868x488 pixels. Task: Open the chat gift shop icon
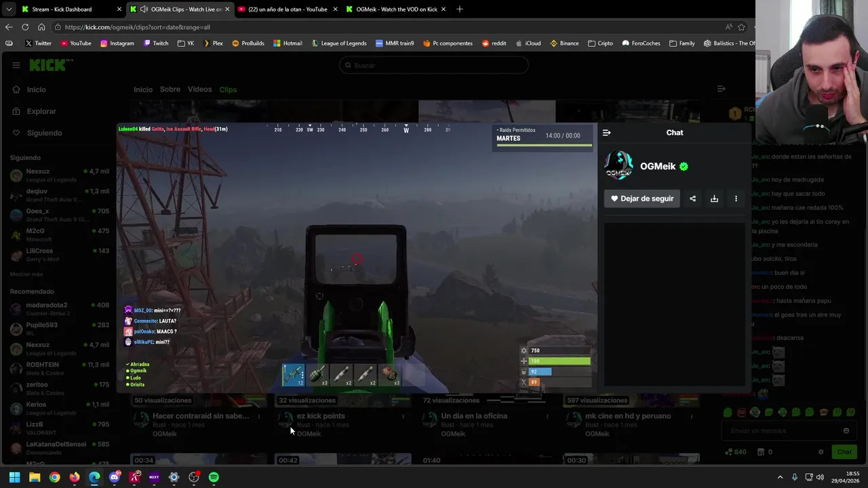pos(761,452)
